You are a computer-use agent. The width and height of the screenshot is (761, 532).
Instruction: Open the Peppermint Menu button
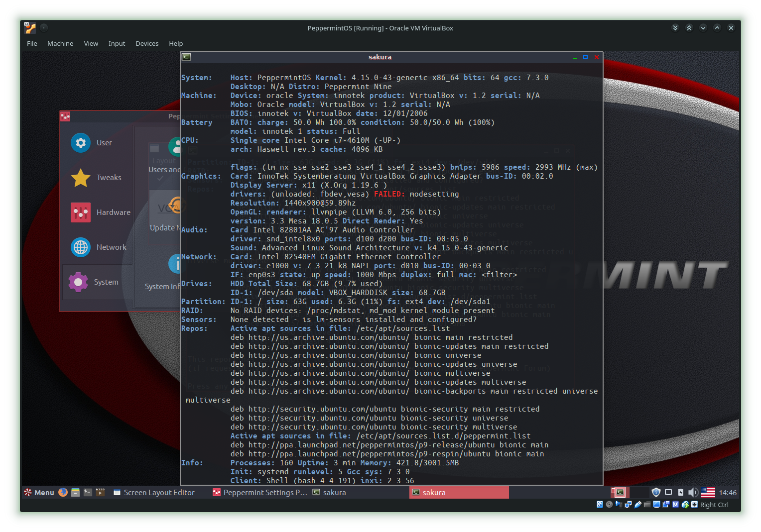[39, 492]
